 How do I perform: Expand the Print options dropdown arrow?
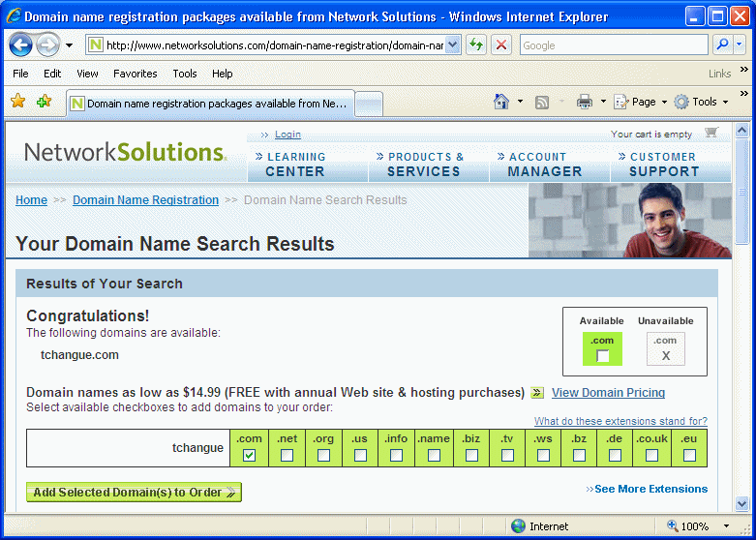603,102
